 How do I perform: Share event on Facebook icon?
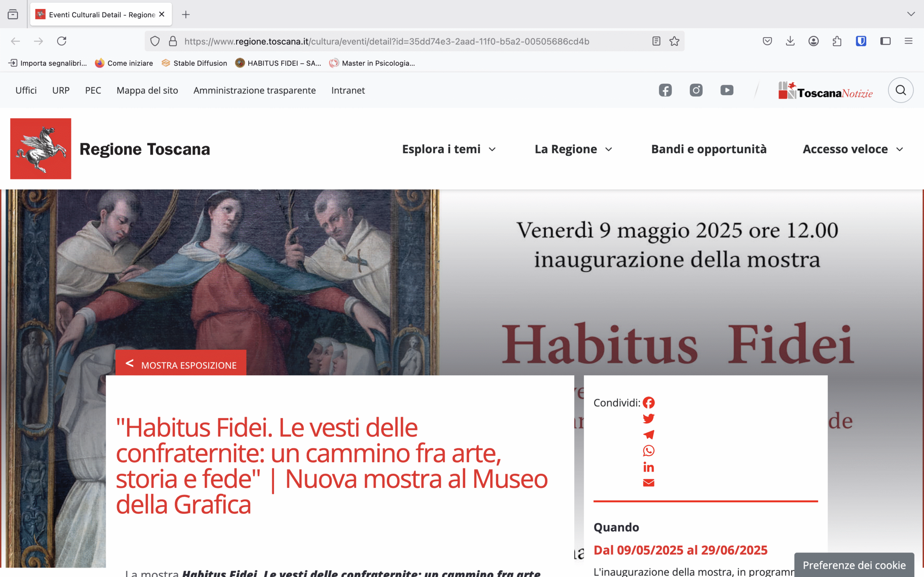click(648, 402)
